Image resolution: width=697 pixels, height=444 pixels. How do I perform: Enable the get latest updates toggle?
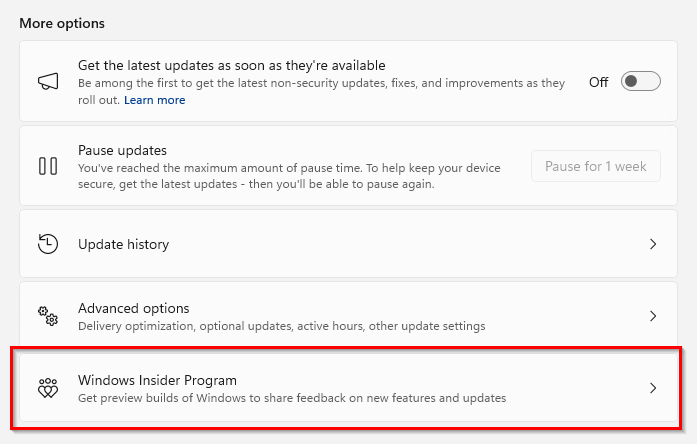pyautogui.click(x=640, y=82)
